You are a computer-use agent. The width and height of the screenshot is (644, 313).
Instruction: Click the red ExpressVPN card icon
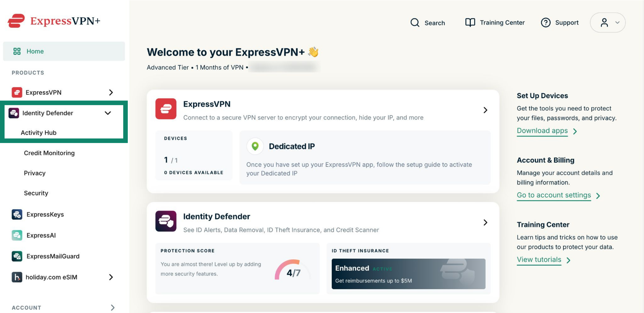[x=166, y=109]
